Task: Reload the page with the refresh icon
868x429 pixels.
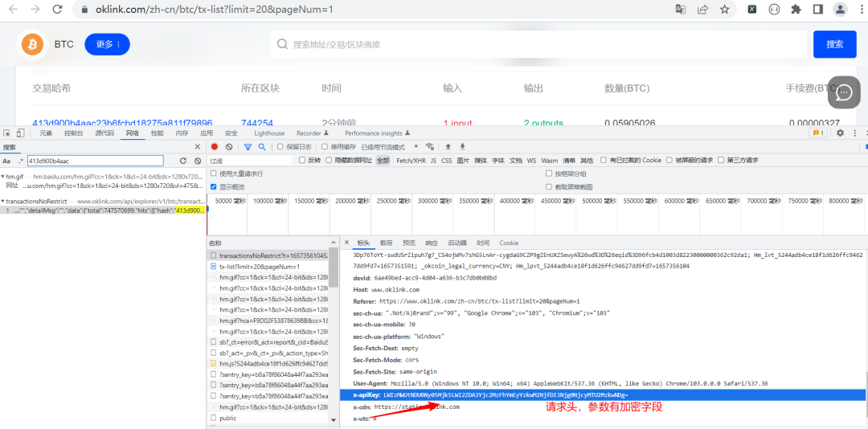Action: coord(57,9)
